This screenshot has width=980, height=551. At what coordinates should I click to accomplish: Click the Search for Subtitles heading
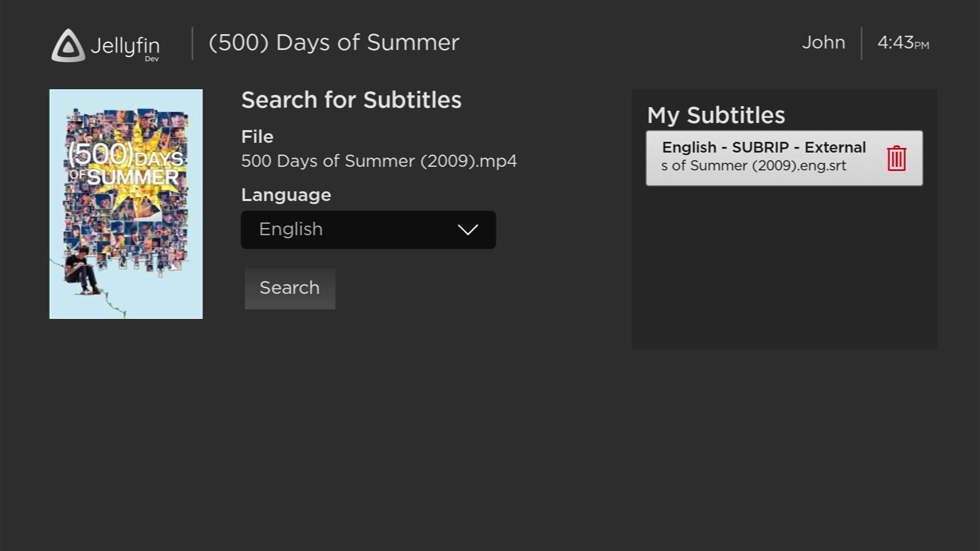point(351,100)
